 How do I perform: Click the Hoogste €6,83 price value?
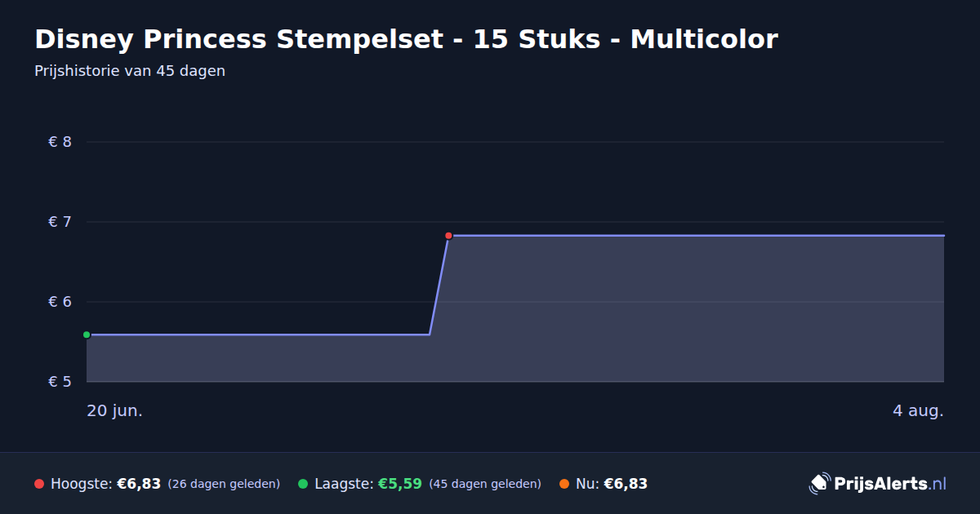click(139, 484)
